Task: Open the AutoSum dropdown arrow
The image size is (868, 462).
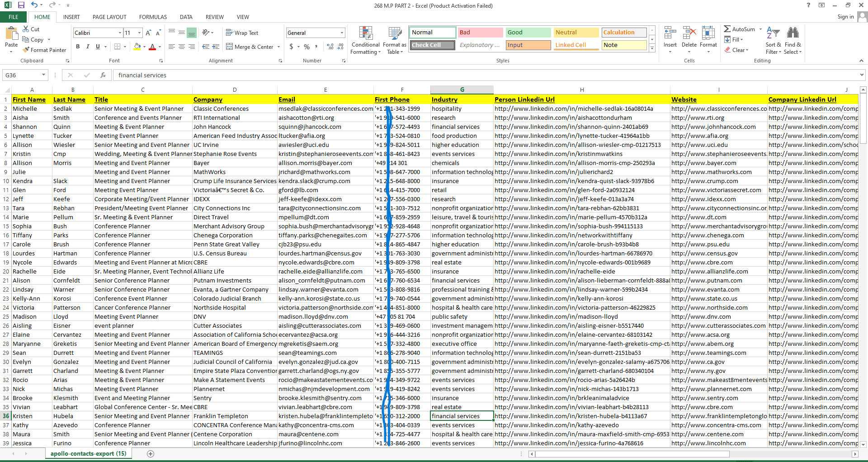Action: click(760, 29)
